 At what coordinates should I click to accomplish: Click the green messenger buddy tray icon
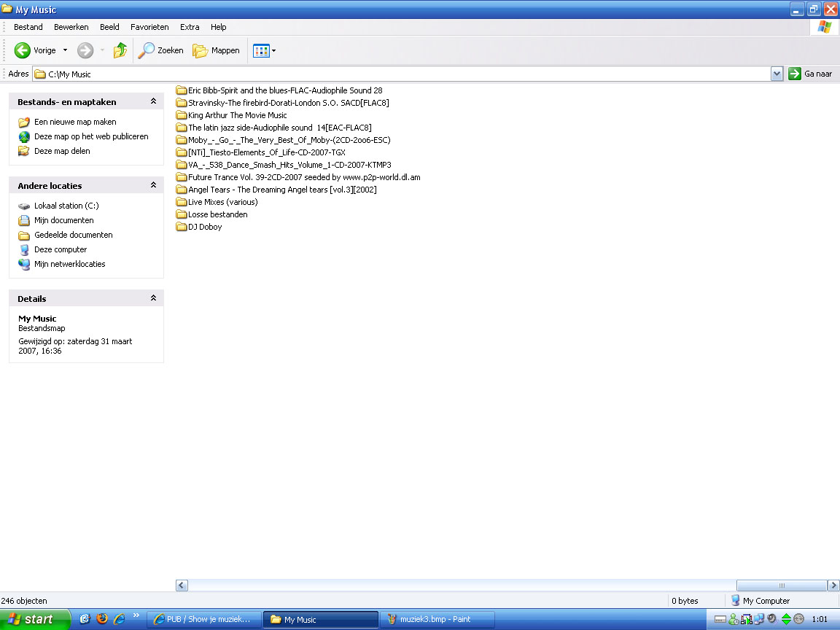point(734,619)
